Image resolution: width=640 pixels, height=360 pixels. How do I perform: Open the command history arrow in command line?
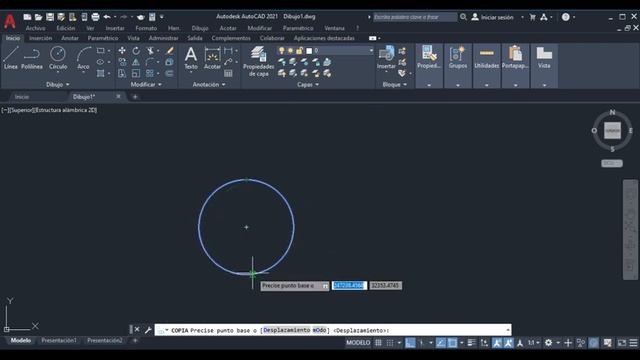click(x=508, y=330)
